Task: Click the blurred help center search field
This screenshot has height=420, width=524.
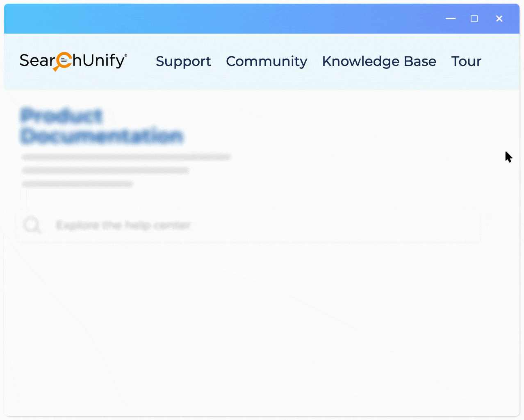Action: pyautogui.click(x=248, y=225)
